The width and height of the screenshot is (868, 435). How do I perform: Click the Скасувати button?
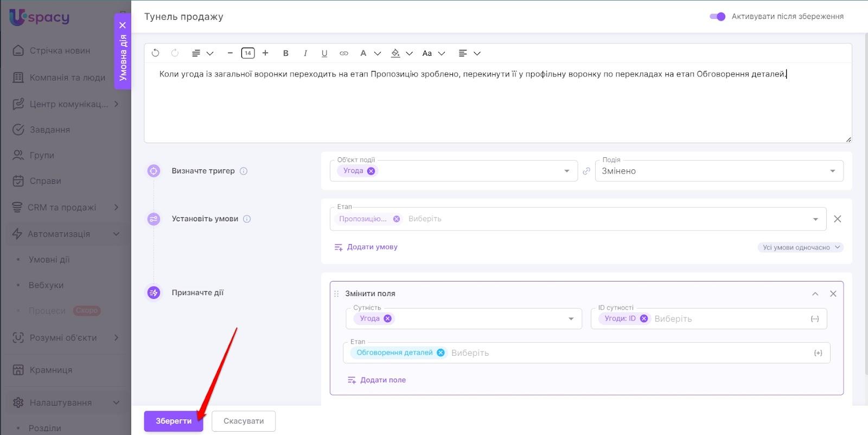tap(244, 421)
